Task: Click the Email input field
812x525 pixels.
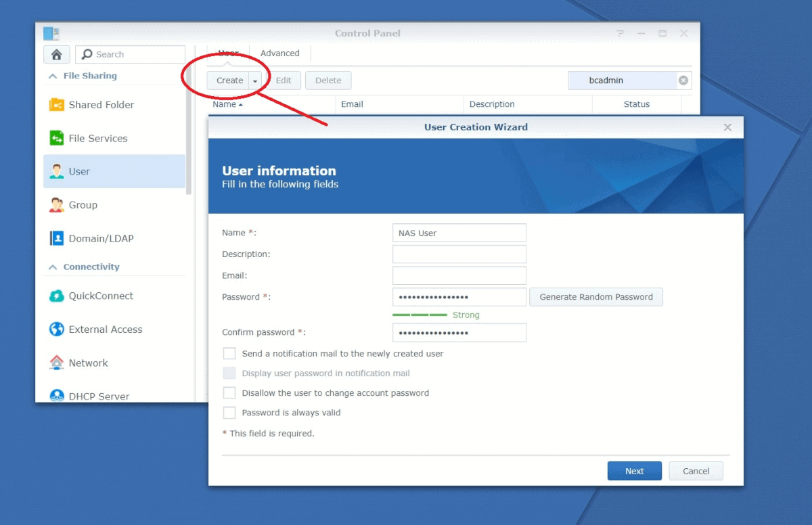Action: click(x=459, y=275)
